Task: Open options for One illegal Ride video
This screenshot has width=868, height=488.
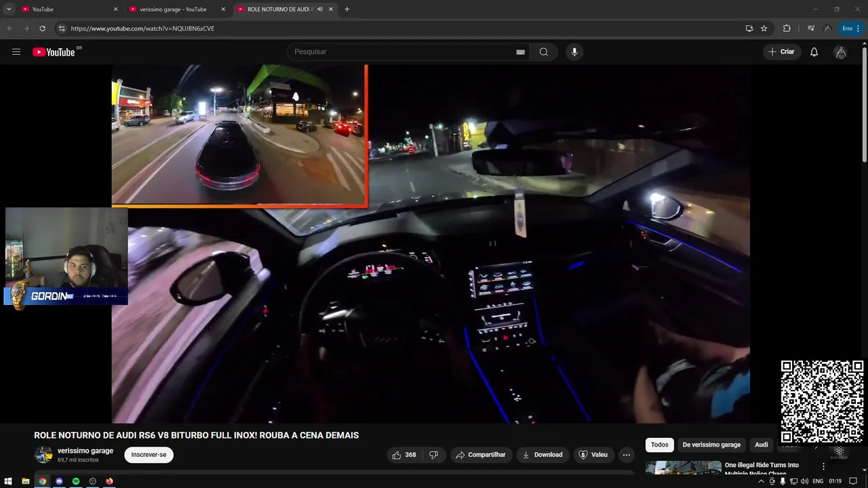Action: [824, 466]
